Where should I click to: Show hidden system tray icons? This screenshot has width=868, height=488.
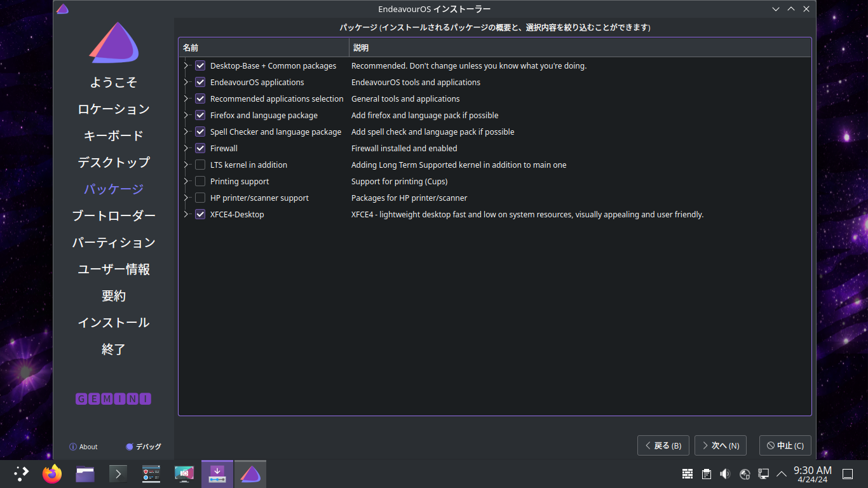[782, 473]
